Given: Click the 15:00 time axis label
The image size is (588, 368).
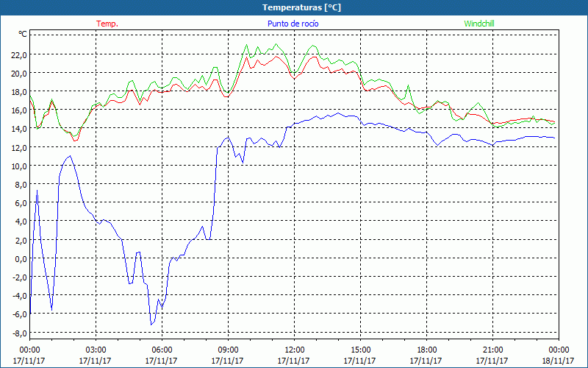Looking at the screenshot, I should tap(360, 350).
